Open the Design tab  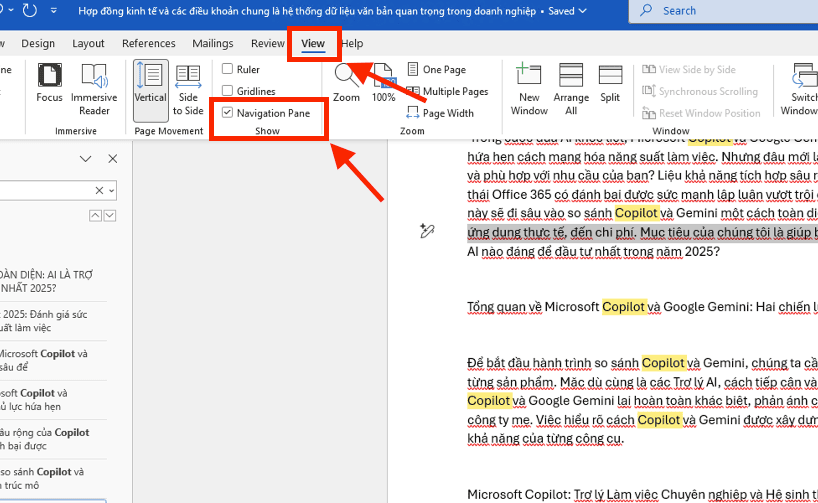38,43
